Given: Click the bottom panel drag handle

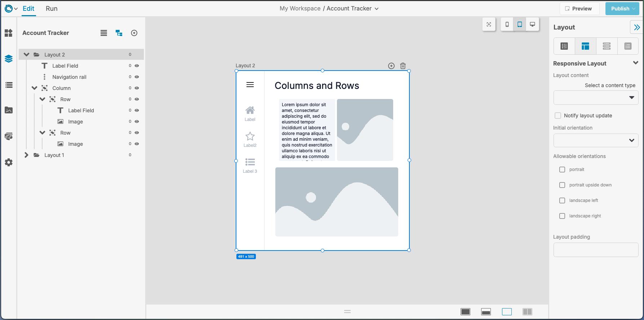Looking at the screenshot, I should click(347, 312).
